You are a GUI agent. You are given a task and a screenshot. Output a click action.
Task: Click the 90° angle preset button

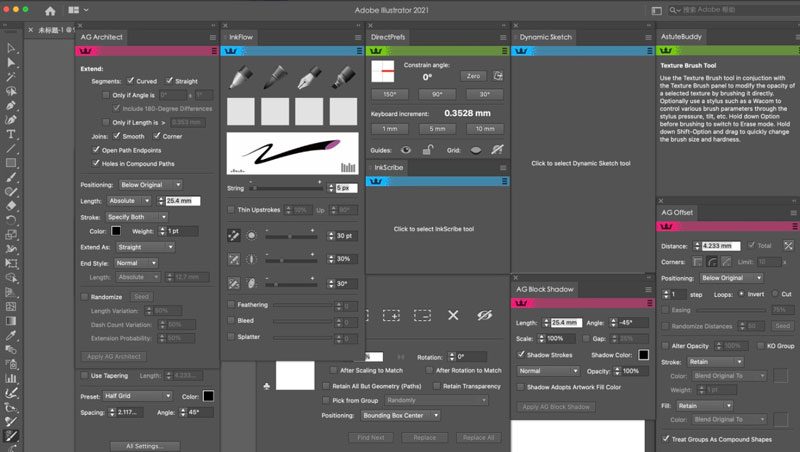(437, 94)
